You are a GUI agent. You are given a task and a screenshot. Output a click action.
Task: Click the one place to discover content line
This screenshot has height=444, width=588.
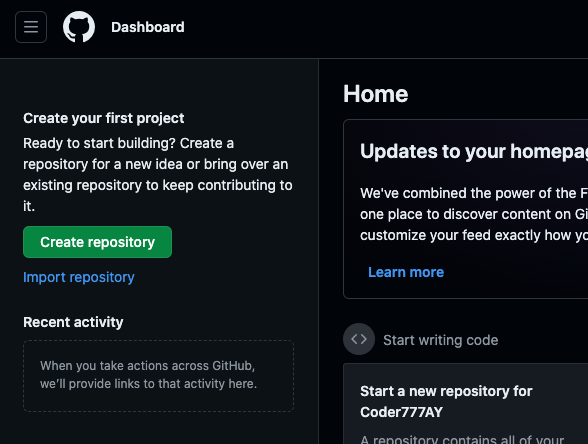click(x=474, y=214)
